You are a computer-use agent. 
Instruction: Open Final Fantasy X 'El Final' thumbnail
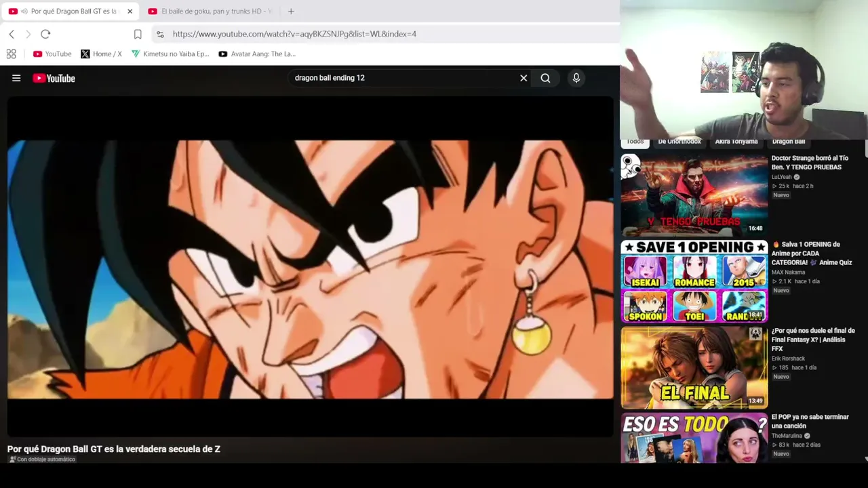tap(694, 368)
